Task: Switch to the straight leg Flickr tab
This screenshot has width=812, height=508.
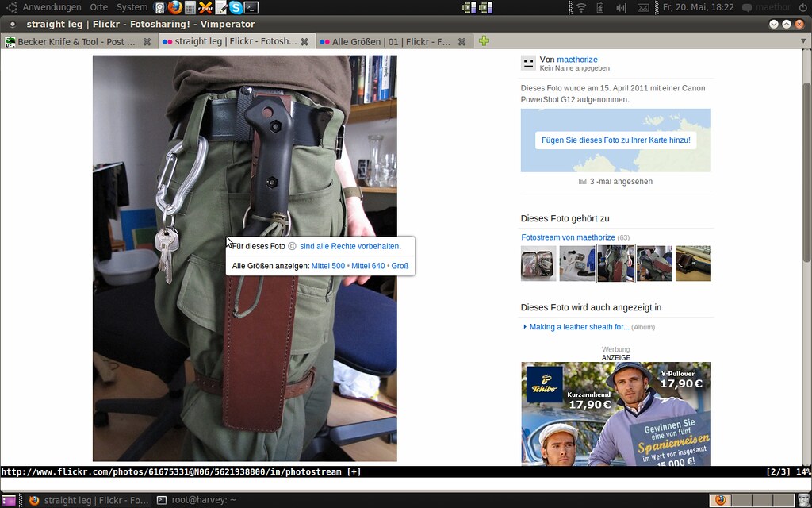Action: point(236,41)
